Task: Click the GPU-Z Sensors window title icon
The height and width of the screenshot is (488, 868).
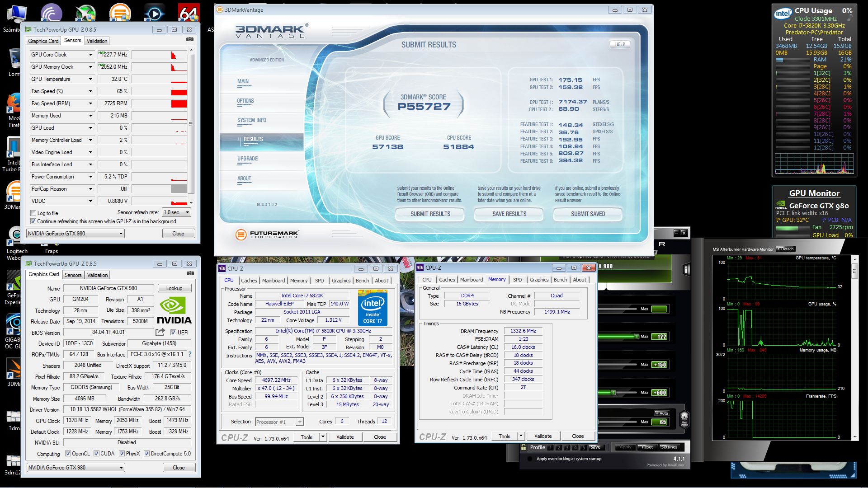Action: [x=28, y=29]
